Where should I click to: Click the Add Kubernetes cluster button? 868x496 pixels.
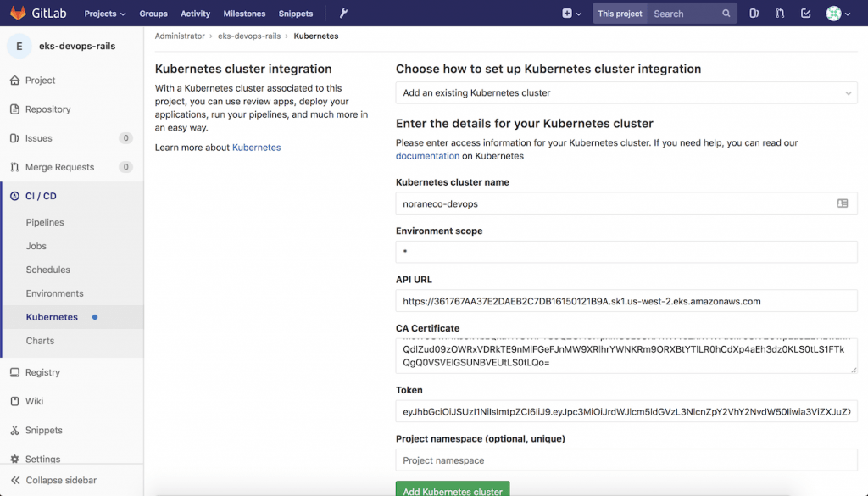point(453,489)
